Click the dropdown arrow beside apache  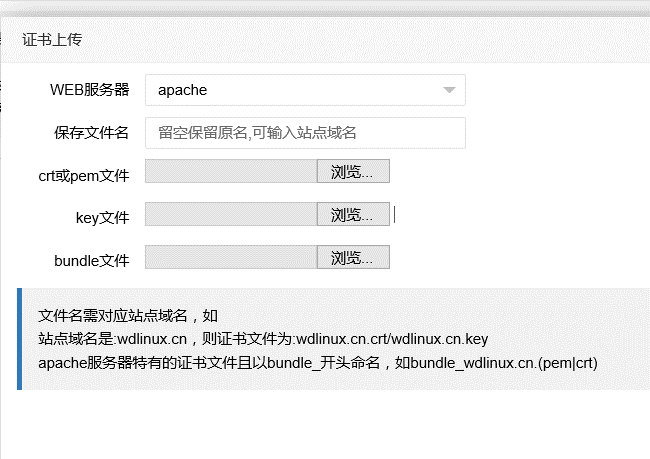point(449,90)
